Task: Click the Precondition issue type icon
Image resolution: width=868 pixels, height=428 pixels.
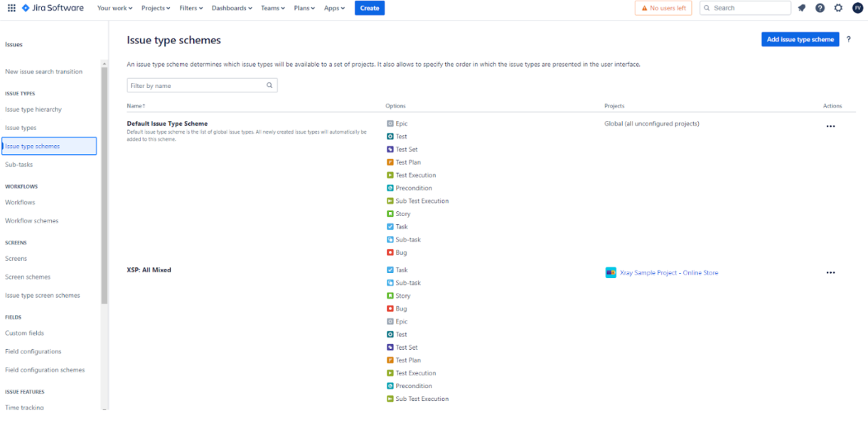Action: 389,188
